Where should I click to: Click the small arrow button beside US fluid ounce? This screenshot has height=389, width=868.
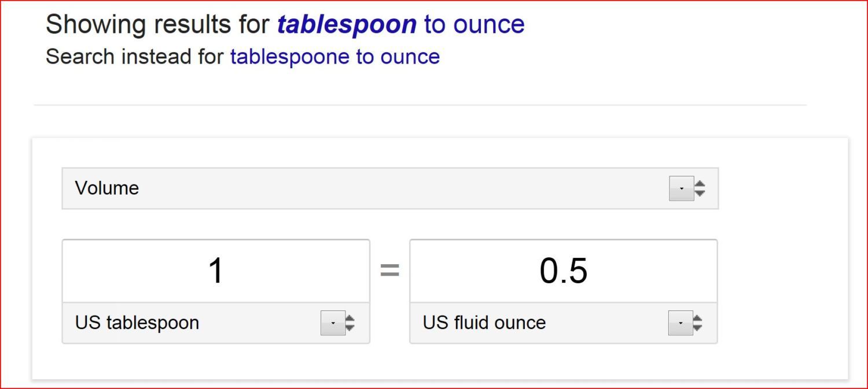(680, 323)
